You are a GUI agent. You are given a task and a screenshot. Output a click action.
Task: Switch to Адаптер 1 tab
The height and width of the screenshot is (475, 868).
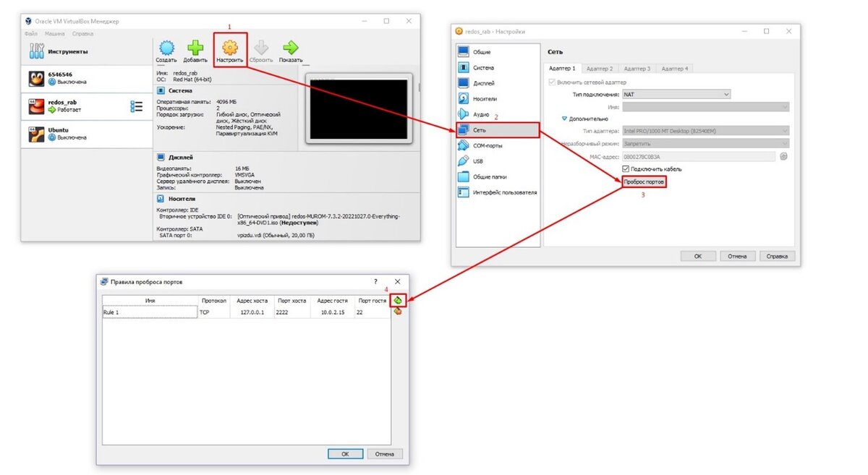tap(562, 69)
